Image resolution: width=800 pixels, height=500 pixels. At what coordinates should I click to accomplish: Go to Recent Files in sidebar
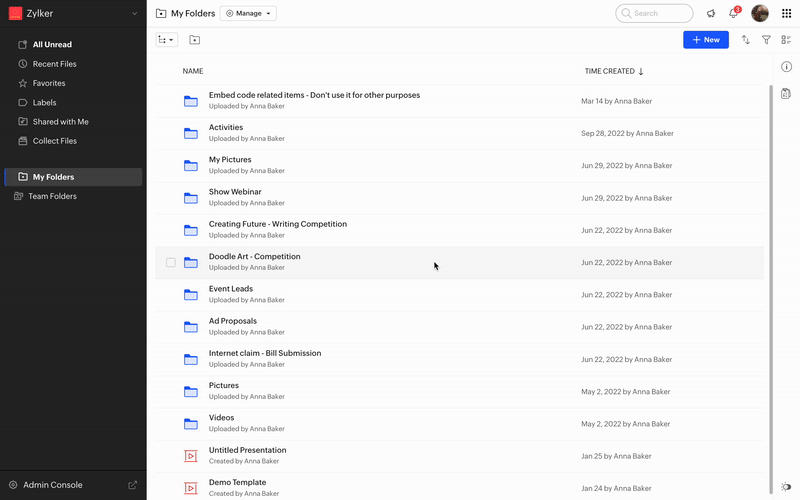(54, 64)
